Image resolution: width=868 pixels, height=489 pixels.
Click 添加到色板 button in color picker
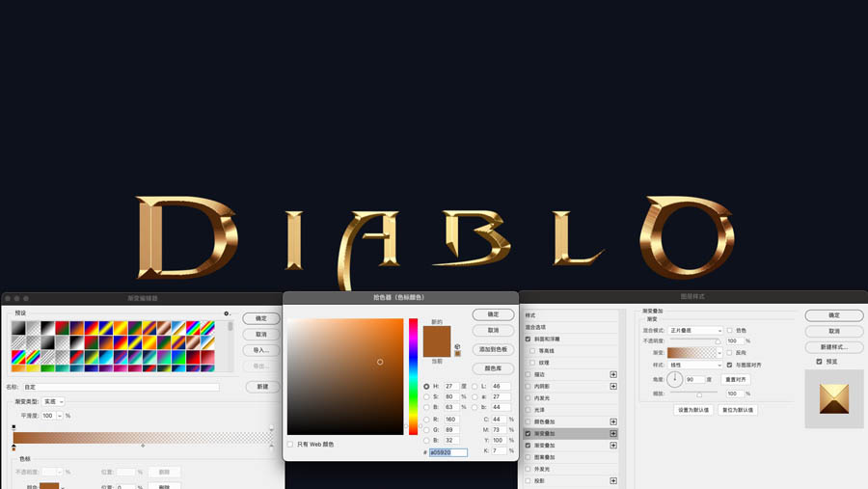493,349
